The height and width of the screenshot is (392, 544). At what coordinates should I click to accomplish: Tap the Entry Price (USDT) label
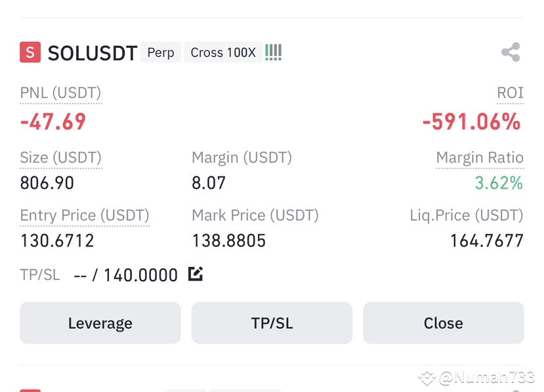coord(85,215)
